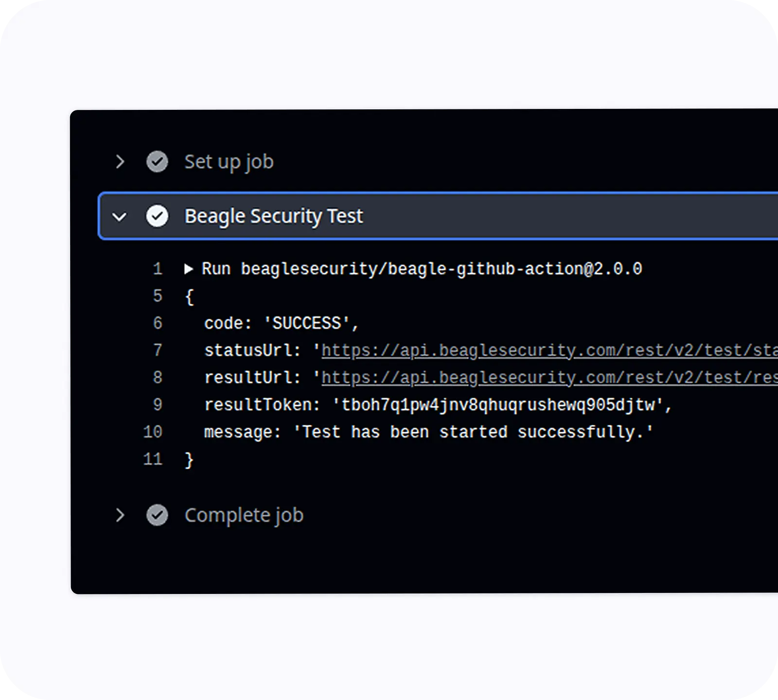778x700 pixels.
Task: Click log line number 11
Action: point(153,459)
